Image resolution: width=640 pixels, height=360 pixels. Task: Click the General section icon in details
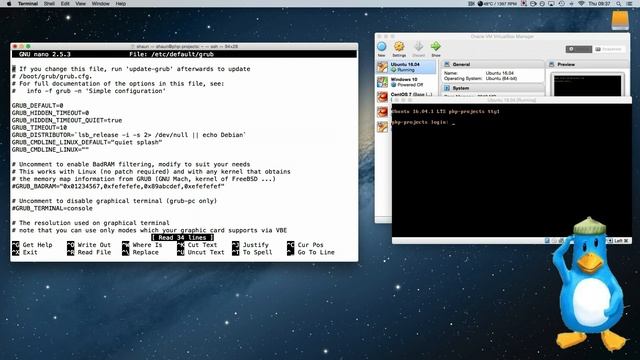click(447, 64)
